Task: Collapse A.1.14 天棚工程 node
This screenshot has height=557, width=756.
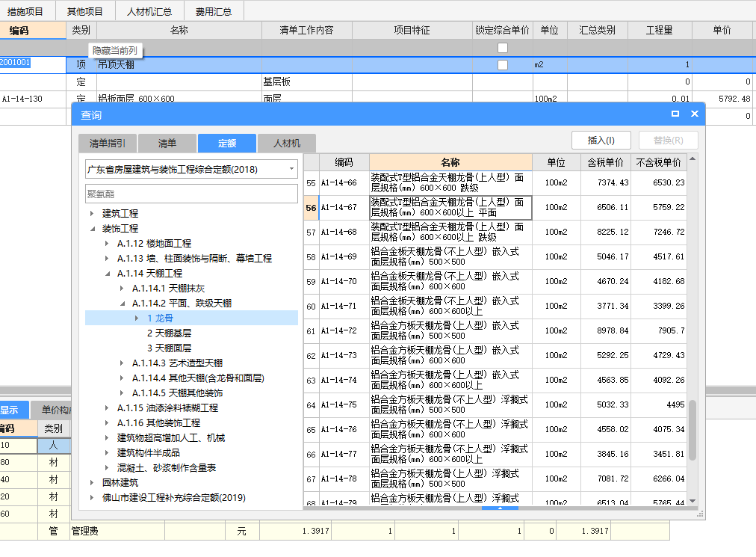Action: [107, 273]
